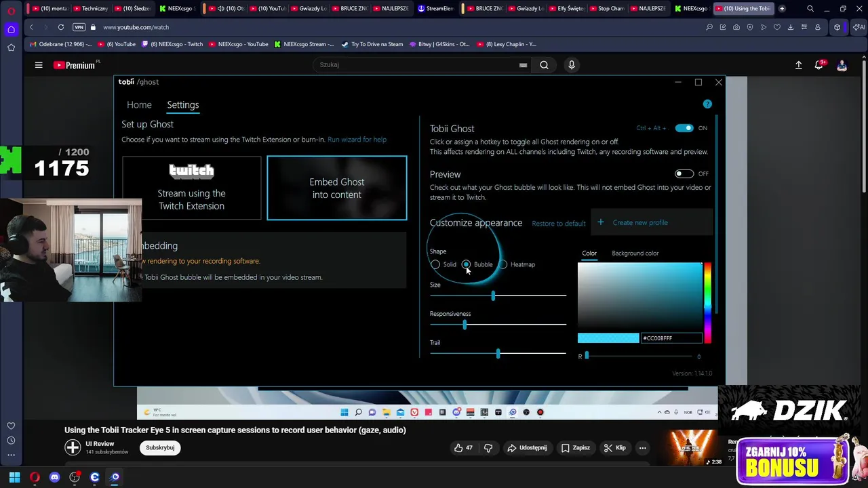The height and width of the screenshot is (488, 868).
Task: Click the plus icon beside Create new profile
Action: tap(600, 222)
